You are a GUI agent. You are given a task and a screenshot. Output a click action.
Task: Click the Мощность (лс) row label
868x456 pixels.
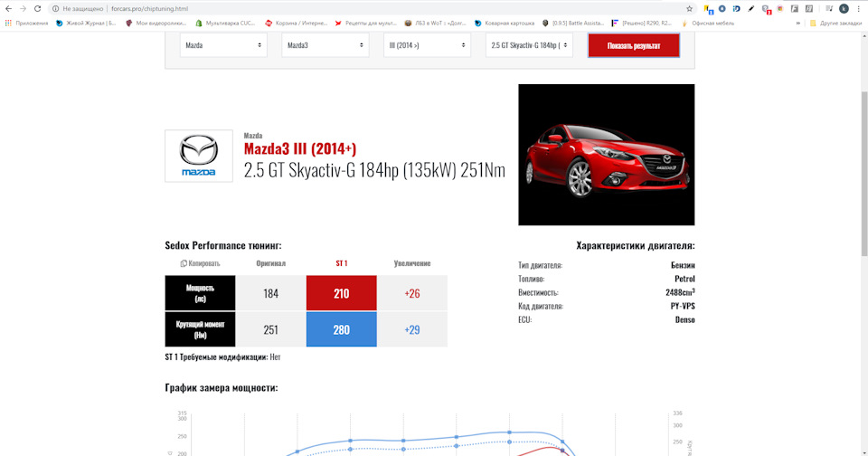coord(200,293)
